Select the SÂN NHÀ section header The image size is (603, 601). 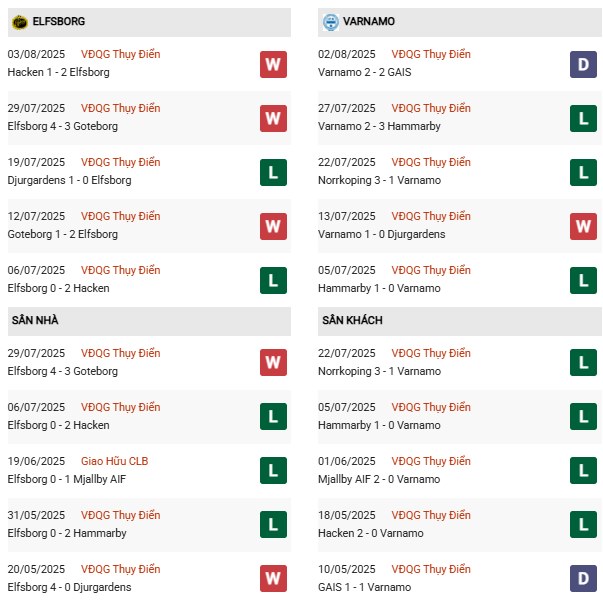coord(35,320)
